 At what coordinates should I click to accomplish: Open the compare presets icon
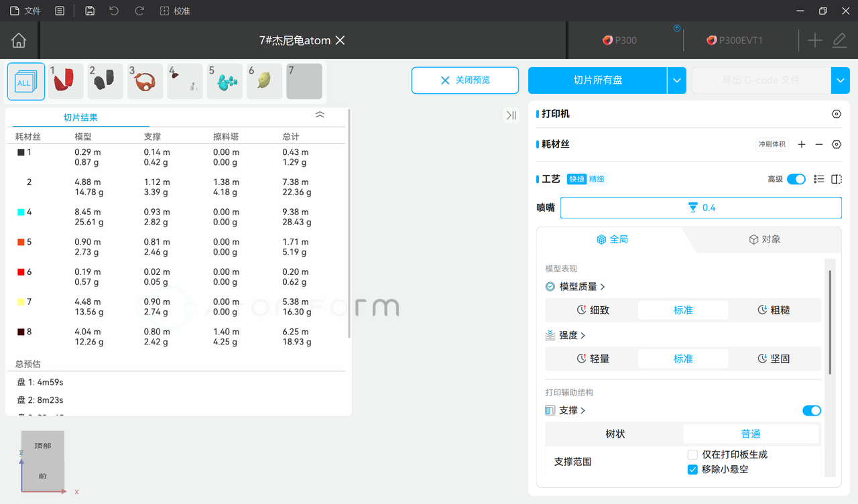coord(837,179)
